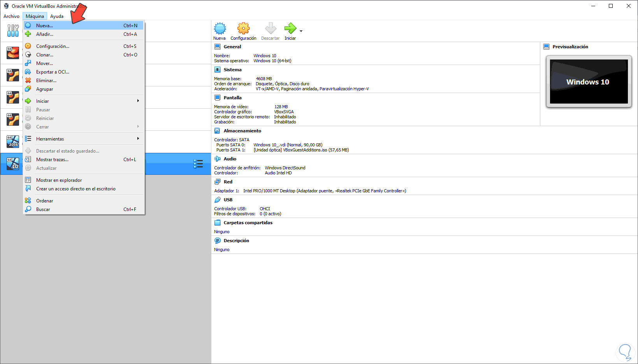Click the audio controller "Audio Intel HD"

(278, 173)
